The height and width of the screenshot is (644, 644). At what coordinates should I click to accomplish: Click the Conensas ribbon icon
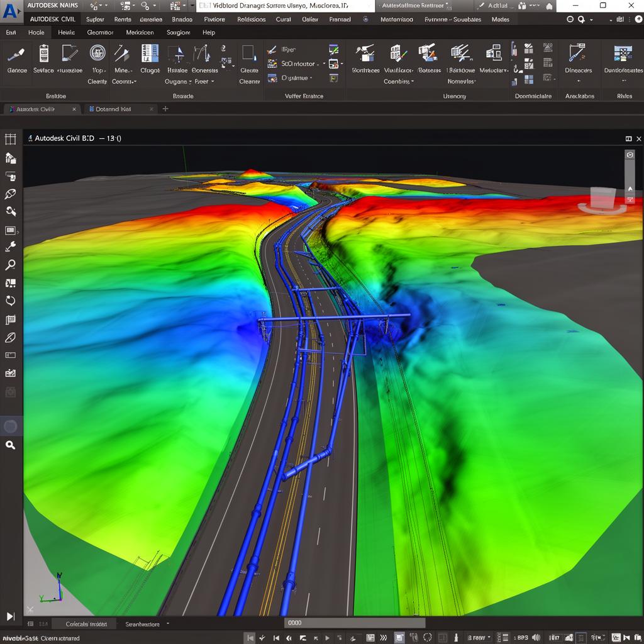tap(202, 54)
